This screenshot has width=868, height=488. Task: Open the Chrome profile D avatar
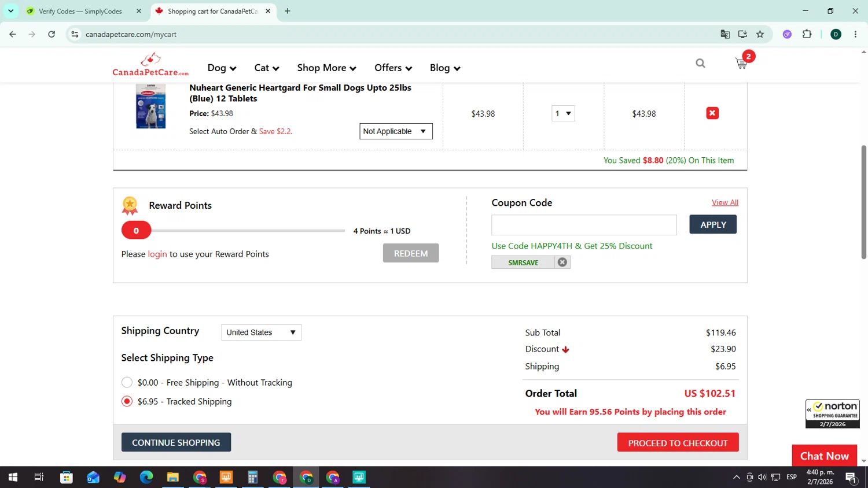[836, 34]
